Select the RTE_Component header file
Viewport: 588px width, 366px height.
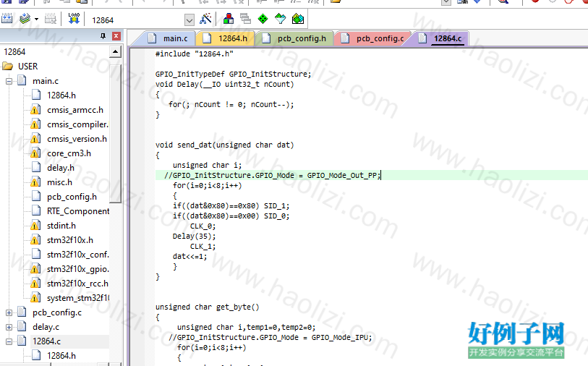click(x=78, y=211)
